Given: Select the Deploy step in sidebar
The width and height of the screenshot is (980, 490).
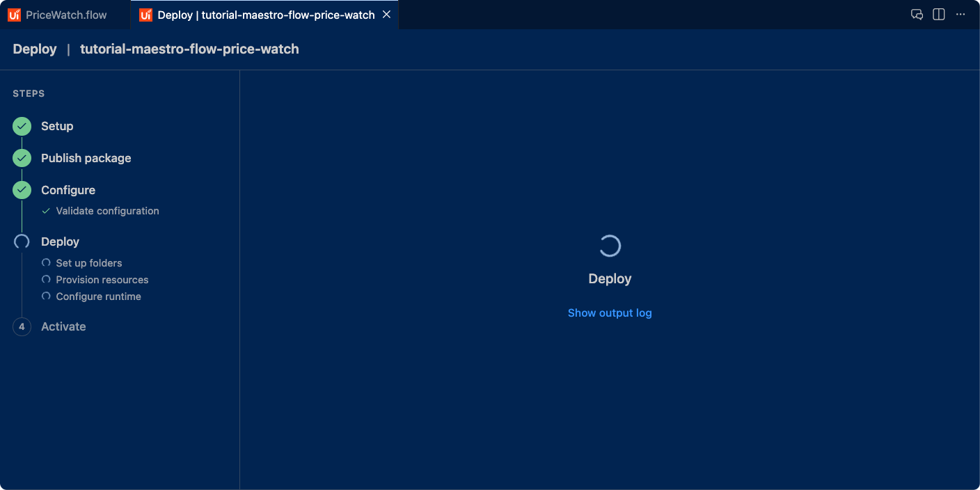Looking at the screenshot, I should tap(60, 242).
